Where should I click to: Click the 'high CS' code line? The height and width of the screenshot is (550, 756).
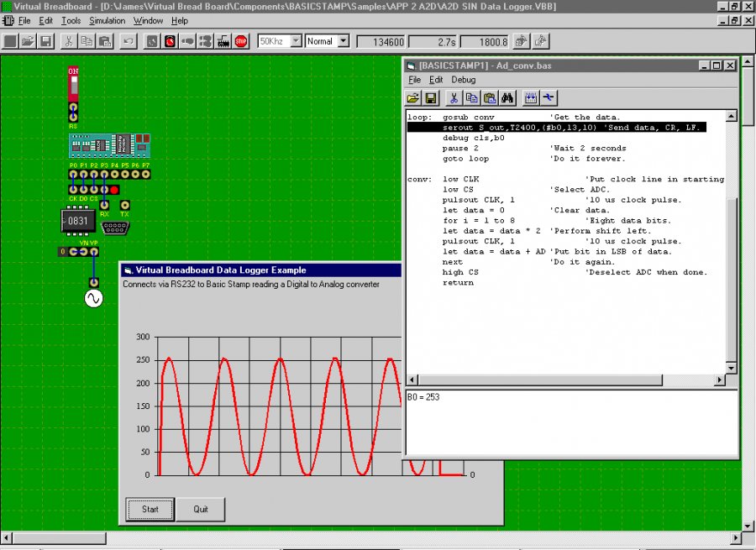pos(460,272)
